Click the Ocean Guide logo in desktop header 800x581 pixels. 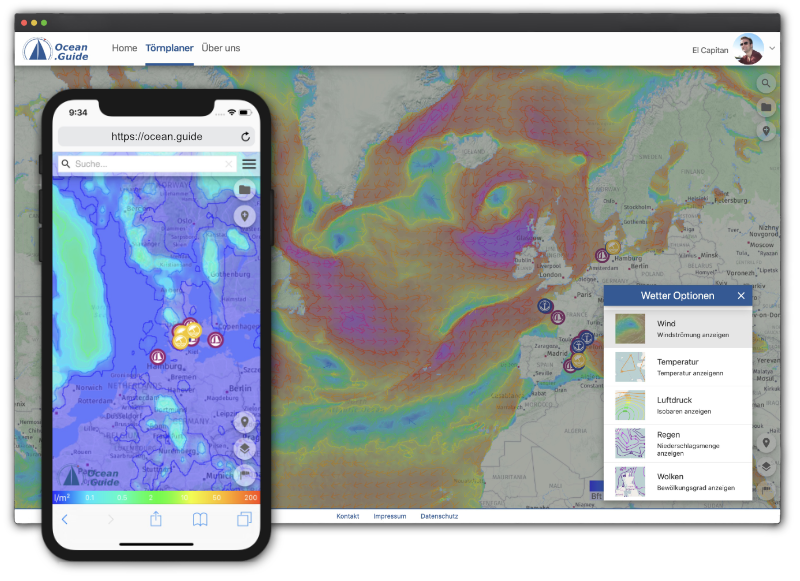pyautogui.click(x=56, y=50)
